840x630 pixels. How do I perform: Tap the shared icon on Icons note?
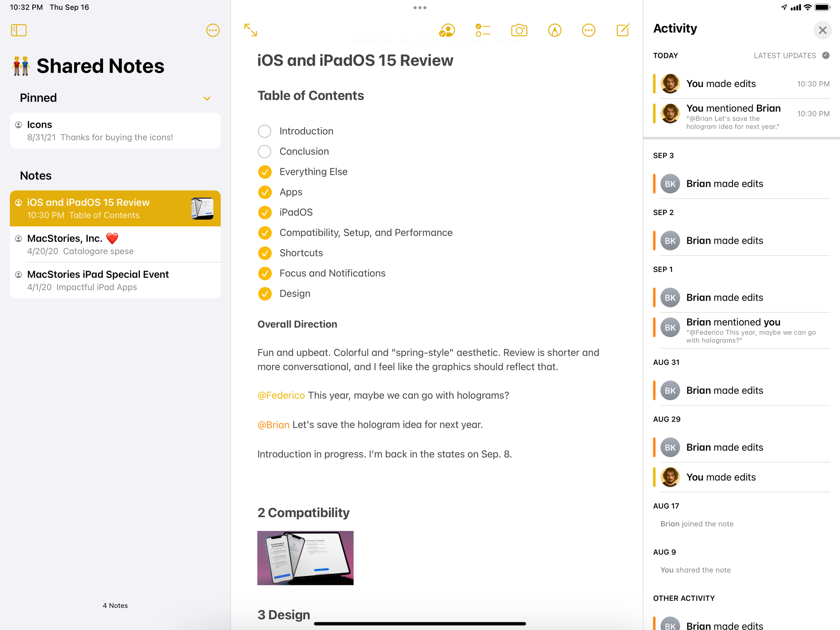click(x=18, y=124)
